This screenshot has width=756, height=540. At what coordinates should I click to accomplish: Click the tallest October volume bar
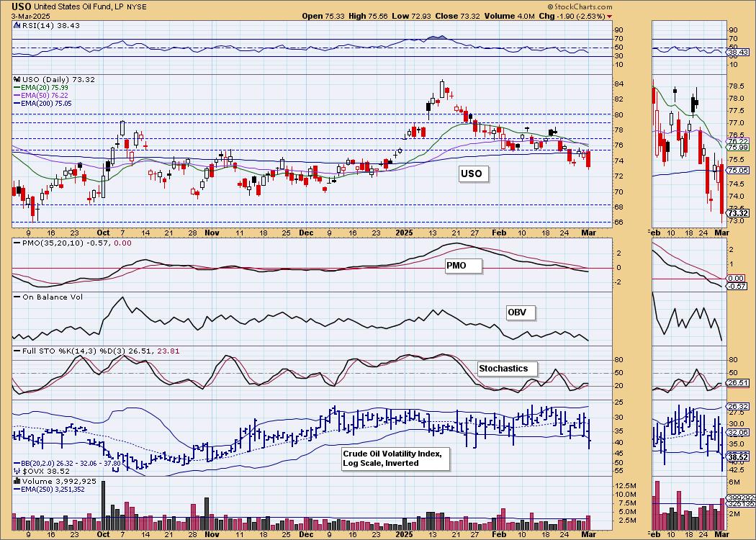click(x=103, y=505)
